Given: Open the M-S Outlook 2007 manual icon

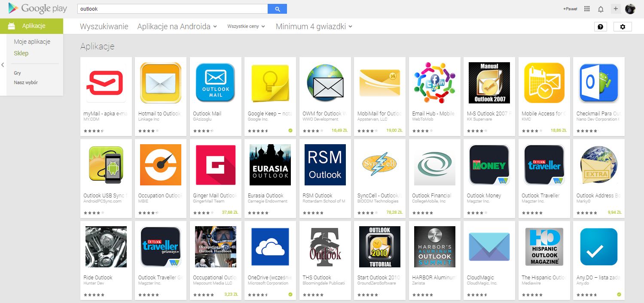Looking at the screenshot, I should click(489, 83).
